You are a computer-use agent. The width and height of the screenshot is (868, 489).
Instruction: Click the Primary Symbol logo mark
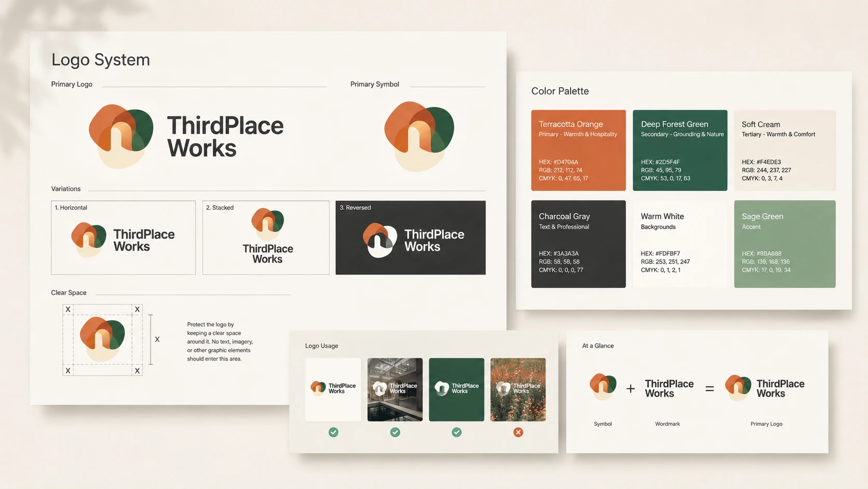coord(419,136)
